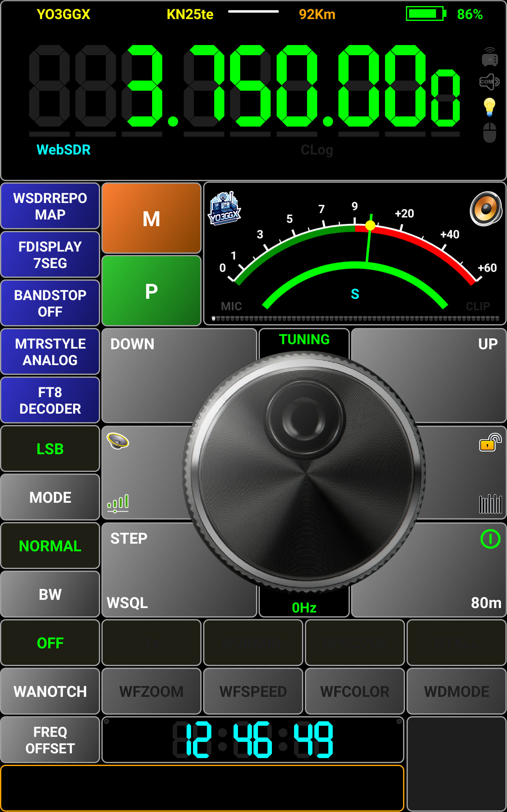The image size is (507, 812).
Task: Open the BW bandwidth selector
Action: point(50,594)
